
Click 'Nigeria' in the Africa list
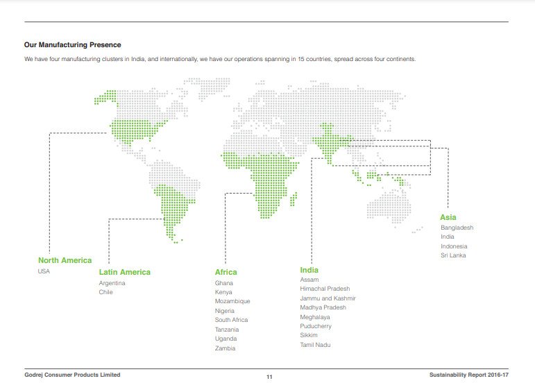pos(225,311)
